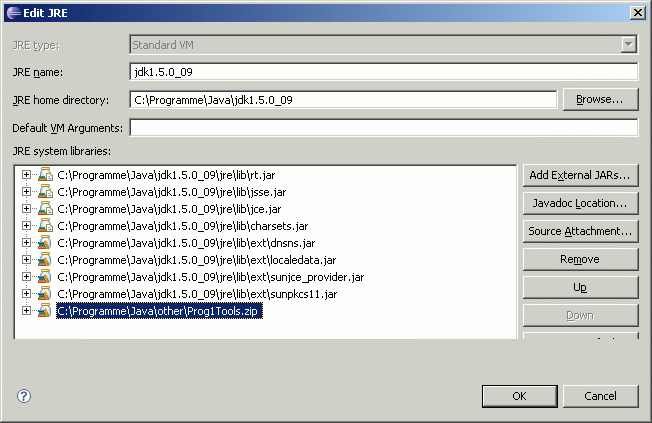Click the Prog1Tools.zip archive icon
This screenshot has width=652, height=423.
click(x=44, y=311)
